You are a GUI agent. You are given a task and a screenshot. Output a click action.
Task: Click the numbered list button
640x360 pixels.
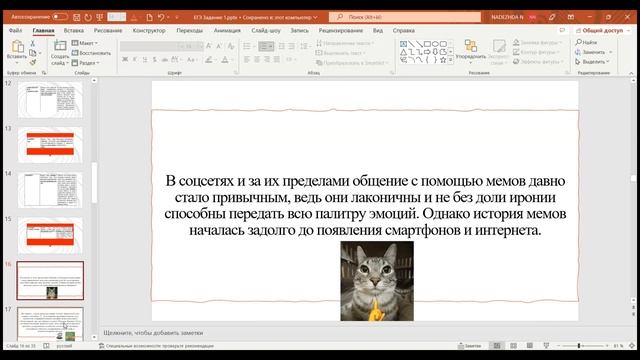266,46
